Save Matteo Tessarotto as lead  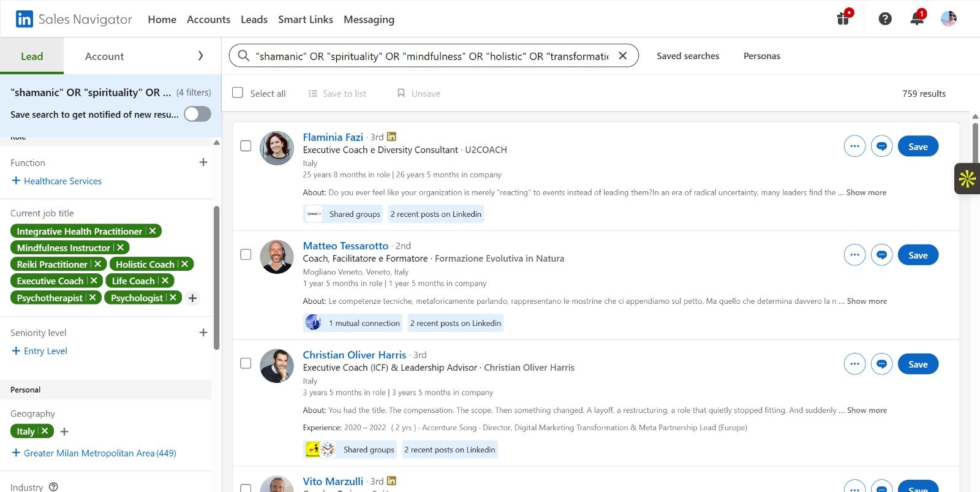pos(918,254)
